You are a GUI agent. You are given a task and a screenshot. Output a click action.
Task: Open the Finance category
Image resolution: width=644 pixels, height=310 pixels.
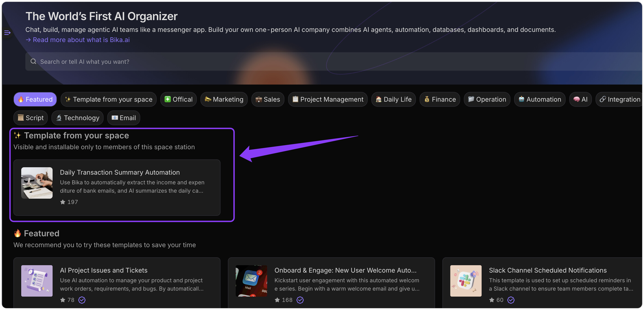coord(439,99)
